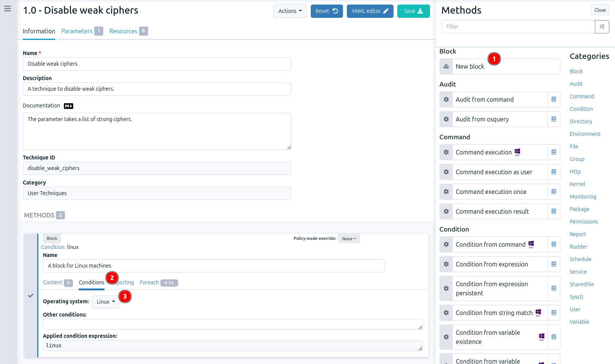615x364 pixels.
Task: Open documentation icon for Command execution result
Action: pyautogui.click(x=553, y=211)
